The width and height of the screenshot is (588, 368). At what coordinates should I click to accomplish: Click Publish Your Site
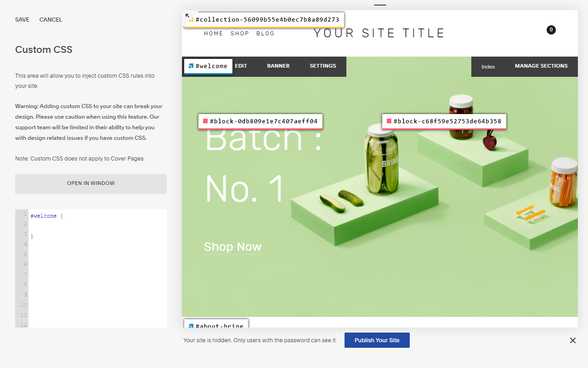tap(377, 340)
